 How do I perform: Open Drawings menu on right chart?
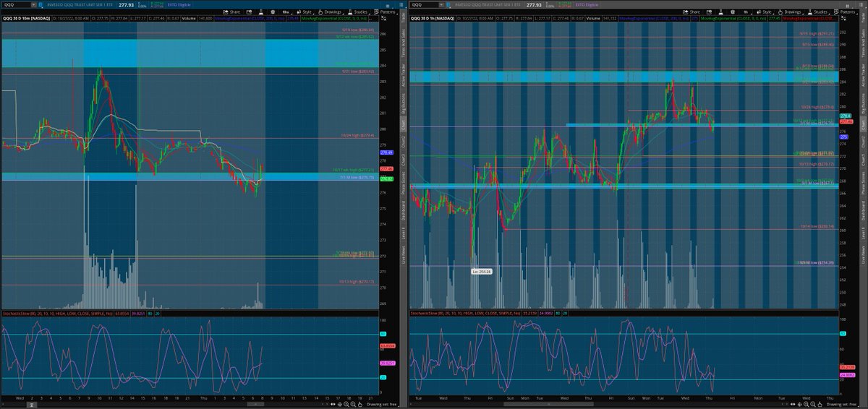point(791,12)
